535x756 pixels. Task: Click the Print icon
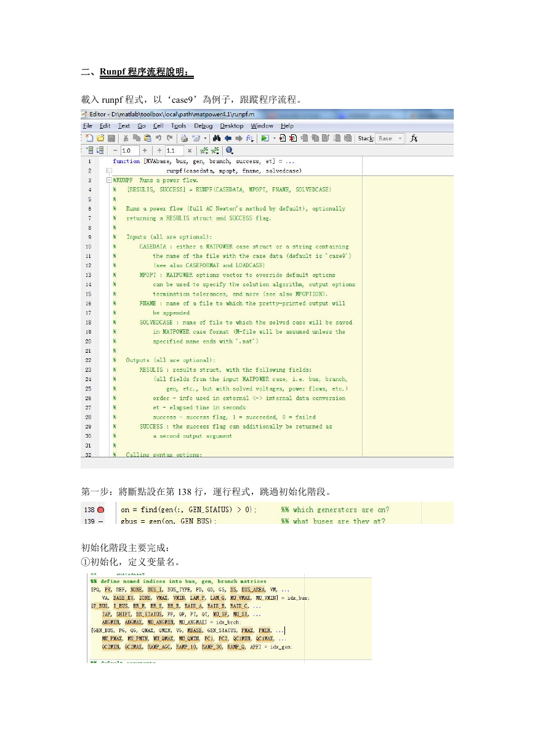pos(184,139)
